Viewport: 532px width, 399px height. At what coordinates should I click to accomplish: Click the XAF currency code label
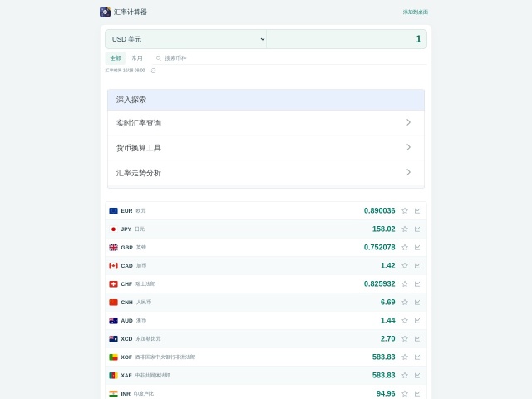(126, 376)
